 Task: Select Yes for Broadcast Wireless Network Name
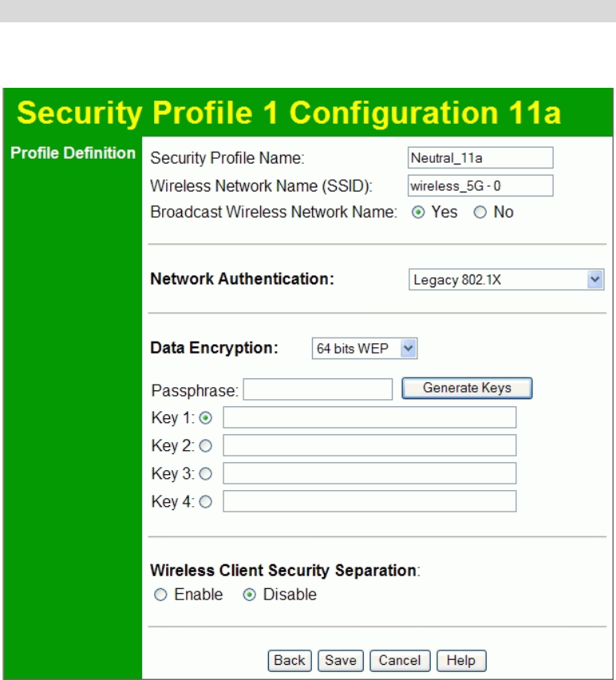tap(417, 213)
